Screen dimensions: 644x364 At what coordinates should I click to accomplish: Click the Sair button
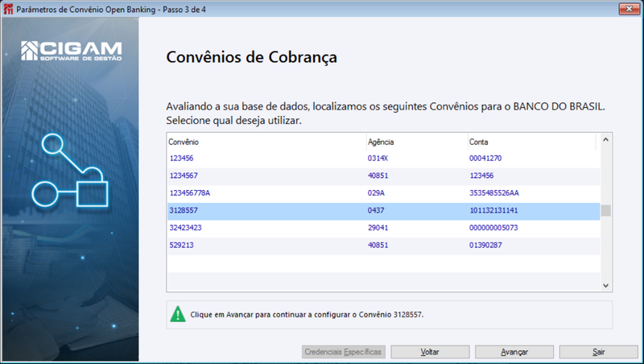pos(598,352)
